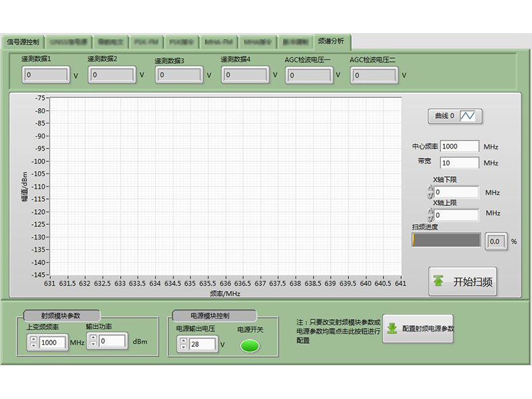Viewport: 532px width, 399px height.
Task: Click the AGC检波电压一 indicator field
Action: point(309,76)
